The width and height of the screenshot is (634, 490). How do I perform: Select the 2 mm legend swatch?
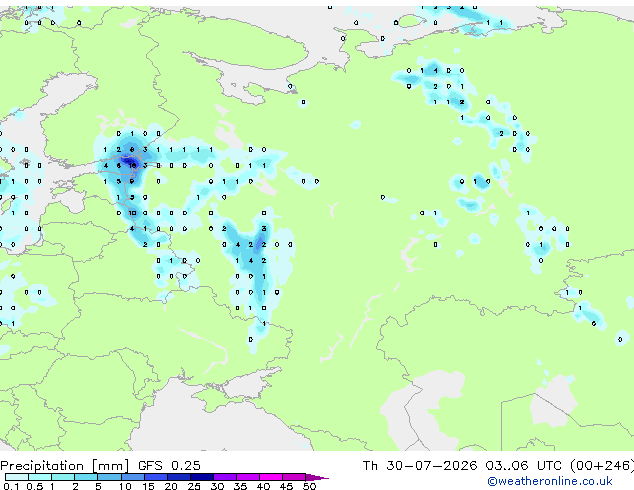click(x=86, y=477)
